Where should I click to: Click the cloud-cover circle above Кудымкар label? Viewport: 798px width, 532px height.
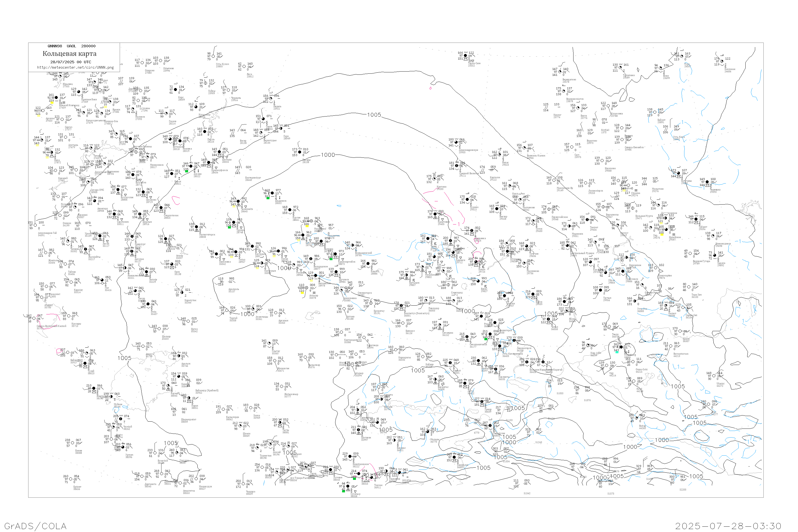pos(196,107)
